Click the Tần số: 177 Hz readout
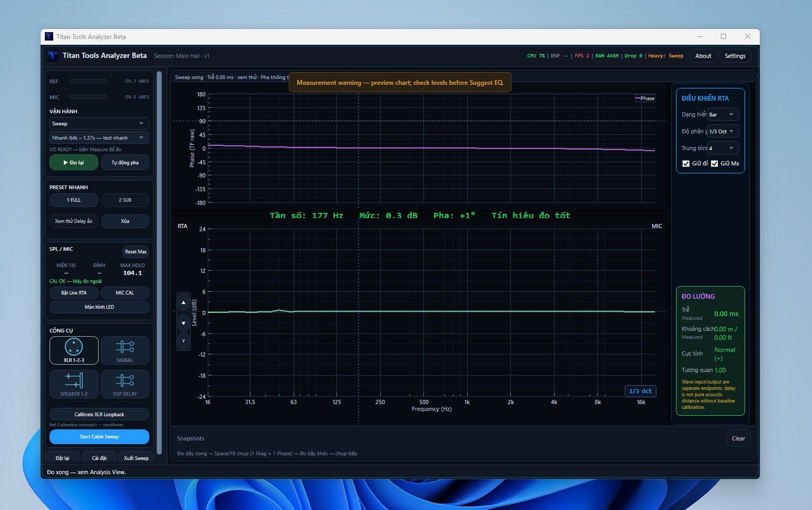 click(x=306, y=215)
